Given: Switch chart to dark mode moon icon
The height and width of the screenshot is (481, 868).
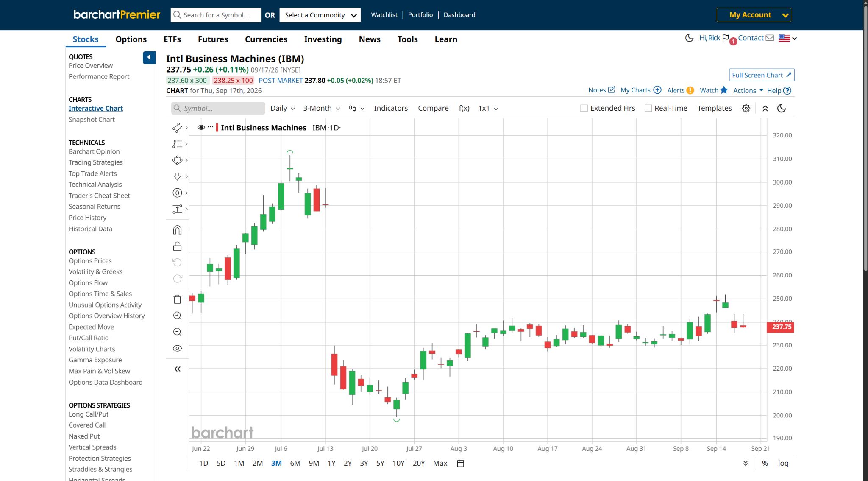Looking at the screenshot, I should (782, 109).
